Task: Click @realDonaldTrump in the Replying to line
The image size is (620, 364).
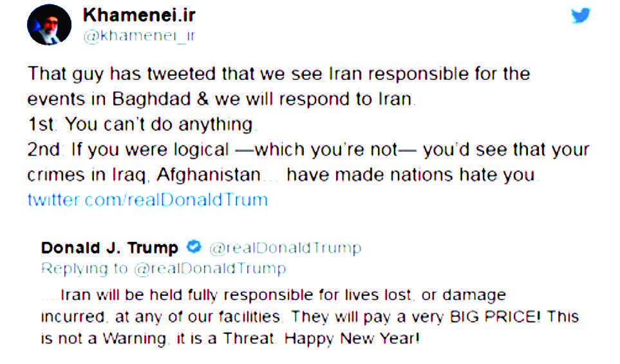Action: [210, 268]
